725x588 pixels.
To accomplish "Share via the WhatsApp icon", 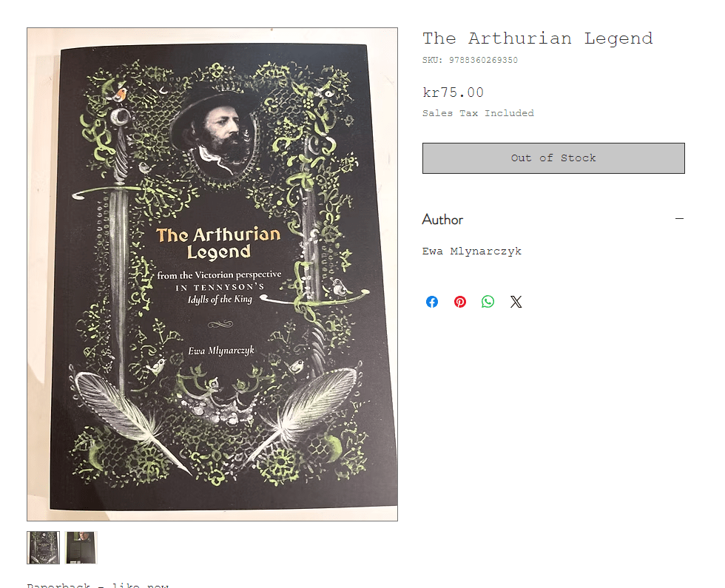I will point(488,302).
